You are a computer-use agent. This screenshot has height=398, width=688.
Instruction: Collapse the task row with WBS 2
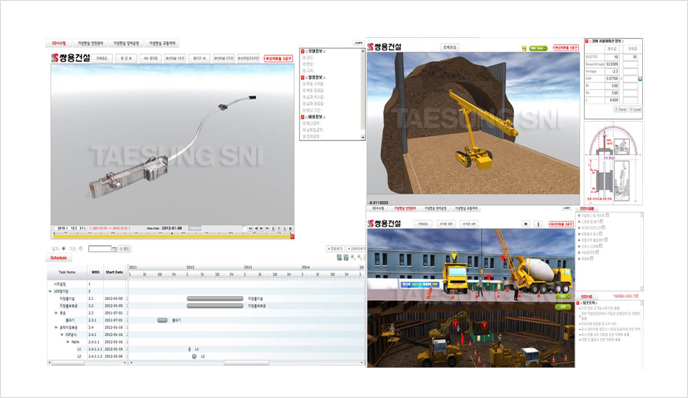pyautogui.click(x=50, y=291)
